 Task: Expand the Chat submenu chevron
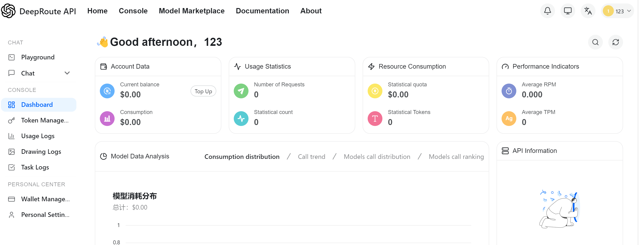pyautogui.click(x=67, y=73)
